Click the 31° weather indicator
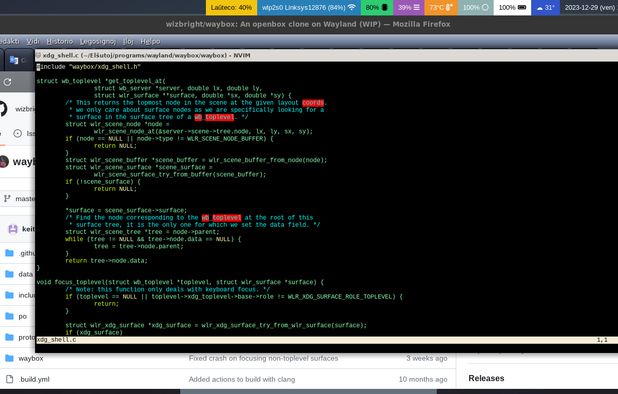The image size is (618, 394). [x=546, y=7]
